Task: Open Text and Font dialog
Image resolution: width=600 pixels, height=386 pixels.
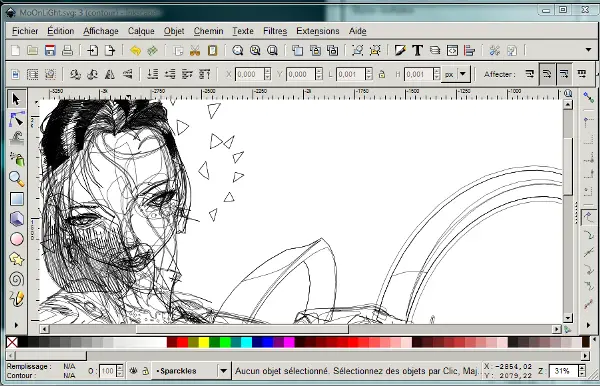Action: tap(417, 50)
